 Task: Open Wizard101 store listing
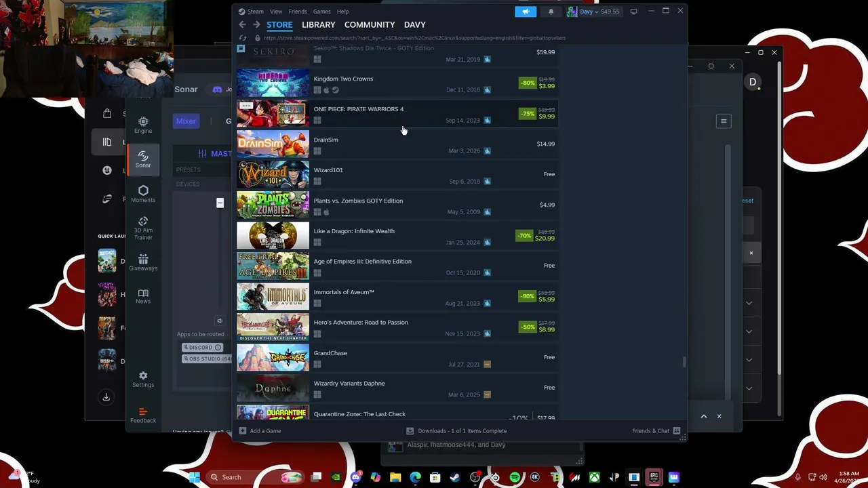[x=397, y=175]
